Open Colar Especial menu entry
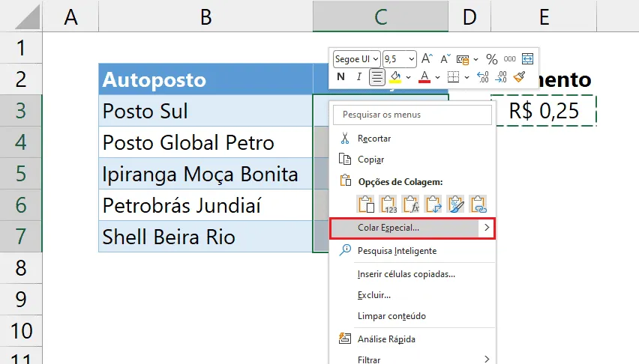The width and height of the screenshot is (639, 364). pyautogui.click(x=412, y=228)
